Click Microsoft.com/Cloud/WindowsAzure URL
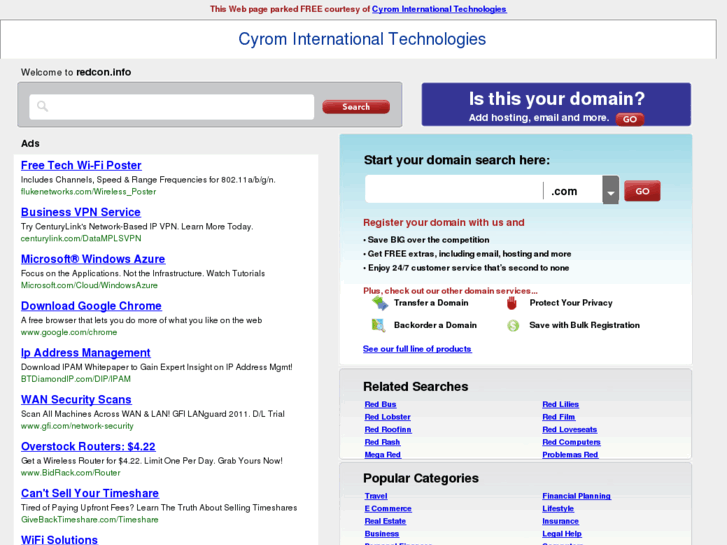The image size is (727, 545). coord(89,285)
